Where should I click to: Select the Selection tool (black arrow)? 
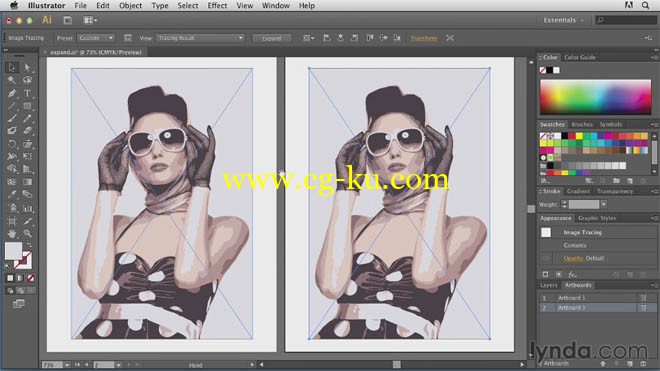[x=12, y=68]
